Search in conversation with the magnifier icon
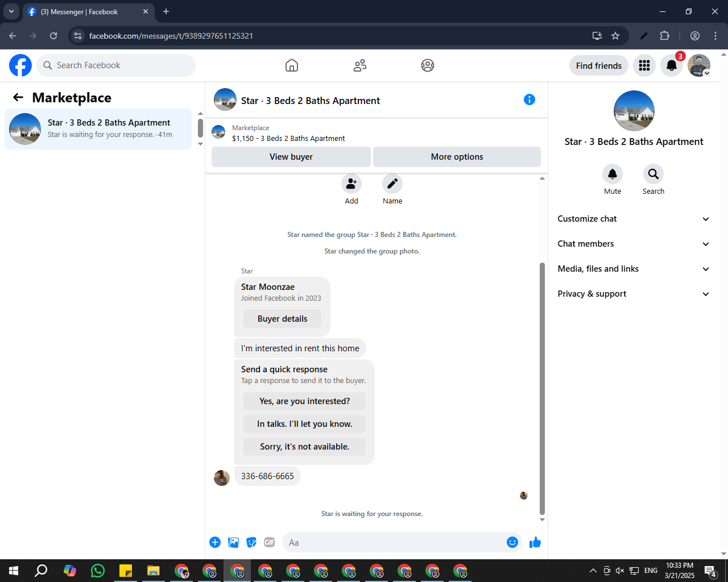Image resolution: width=728 pixels, height=582 pixels. (x=653, y=174)
